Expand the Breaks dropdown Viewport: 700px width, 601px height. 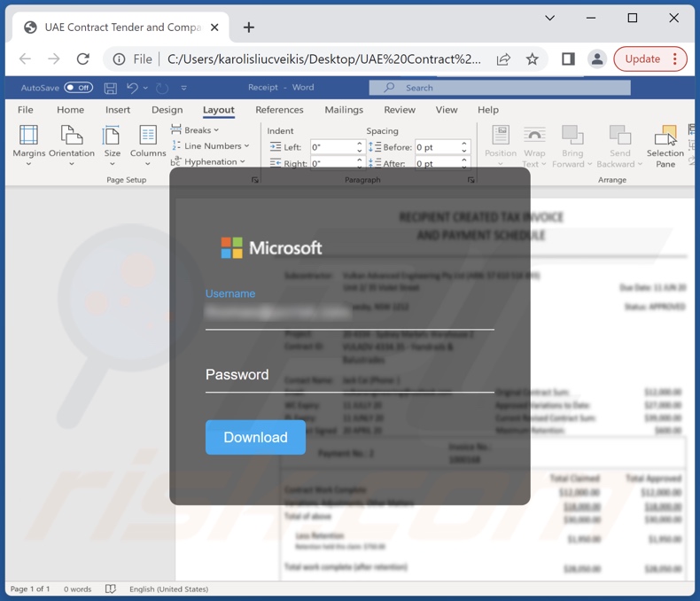195,130
